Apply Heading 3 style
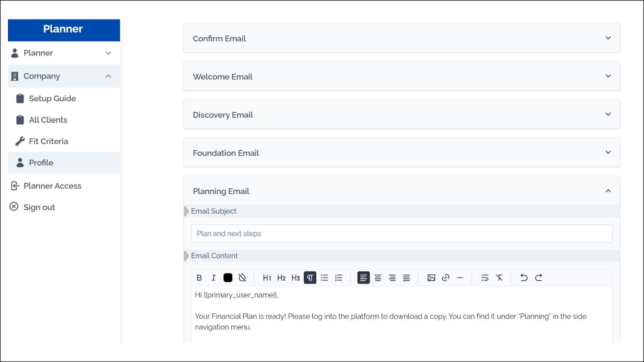Image resolution: width=644 pixels, height=362 pixels. [295, 278]
